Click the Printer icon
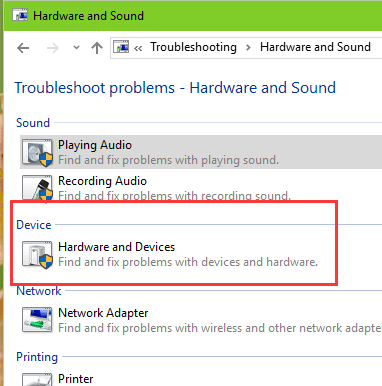The height and width of the screenshot is (386, 382). [x=37, y=379]
